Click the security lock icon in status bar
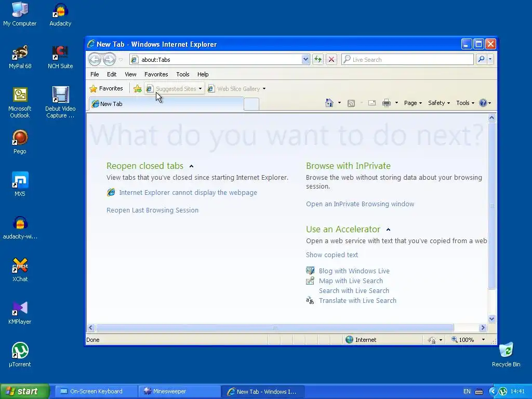Viewport: 532px width, 399px height. pos(432,340)
